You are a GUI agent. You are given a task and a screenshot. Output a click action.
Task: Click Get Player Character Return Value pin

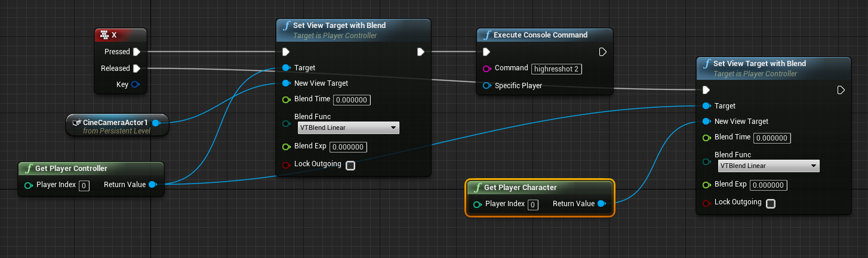pyautogui.click(x=601, y=204)
